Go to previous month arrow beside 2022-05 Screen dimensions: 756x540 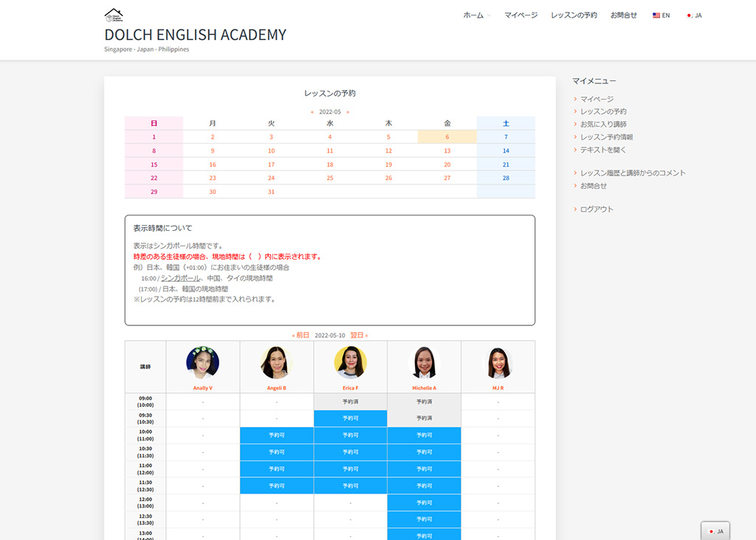[x=312, y=111]
